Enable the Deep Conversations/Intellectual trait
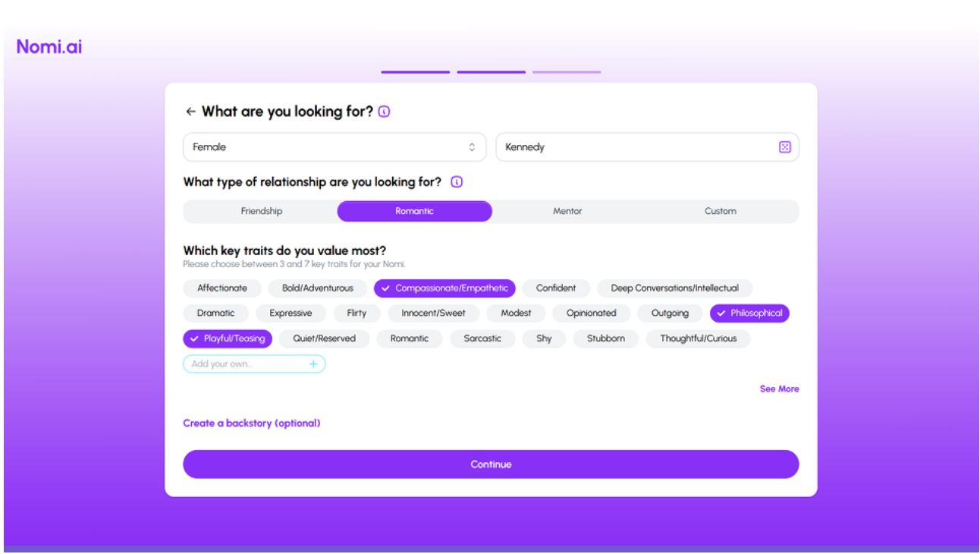The height and width of the screenshot is (554, 980). click(674, 288)
